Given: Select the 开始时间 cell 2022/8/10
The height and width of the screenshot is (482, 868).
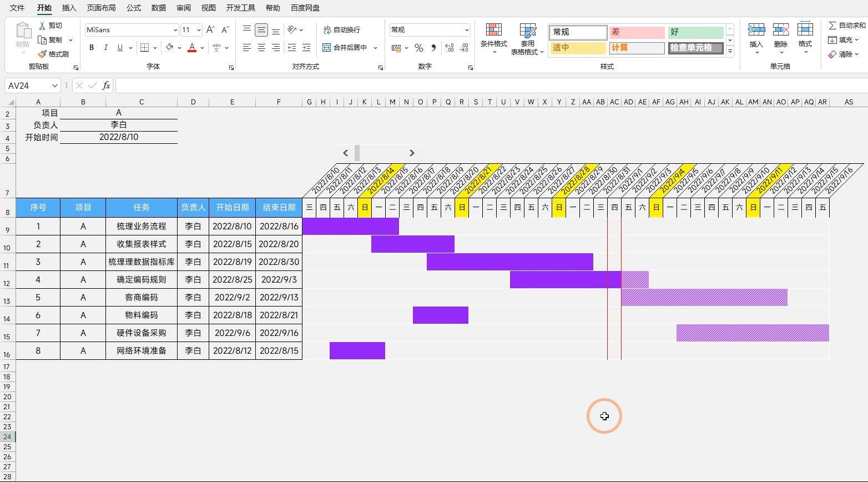Looking at the screenshot, I should click(119, 137).
